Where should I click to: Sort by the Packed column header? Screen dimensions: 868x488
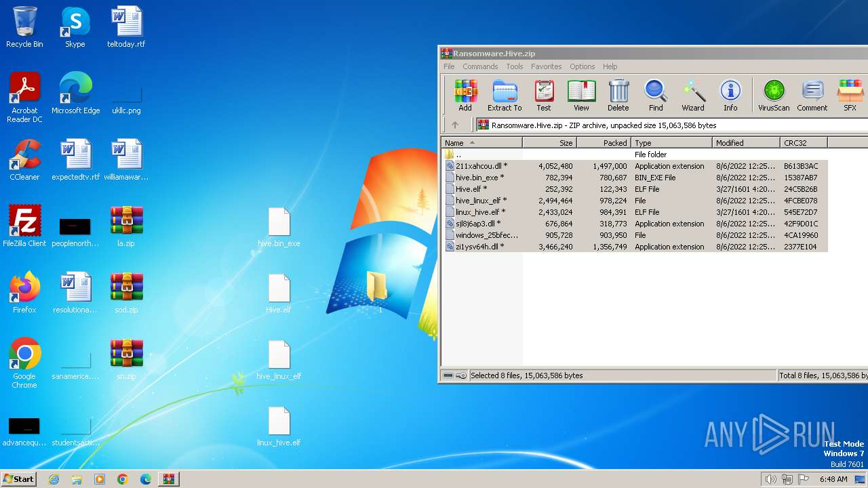[x=604, y=143]
